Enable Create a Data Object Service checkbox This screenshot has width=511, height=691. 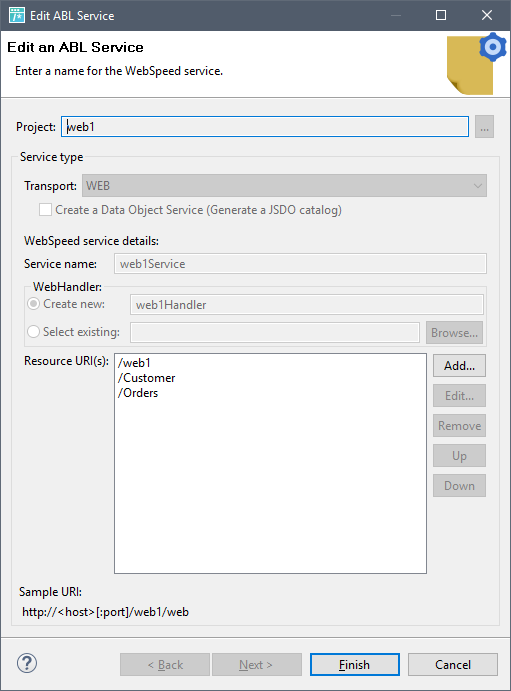tap(45, 209)
